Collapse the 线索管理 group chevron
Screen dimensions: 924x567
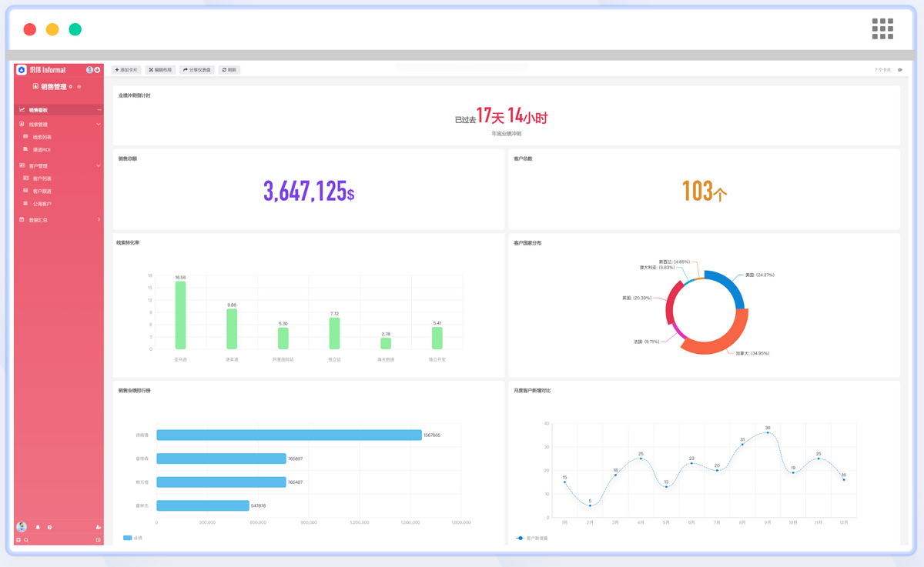click(99, 124)
